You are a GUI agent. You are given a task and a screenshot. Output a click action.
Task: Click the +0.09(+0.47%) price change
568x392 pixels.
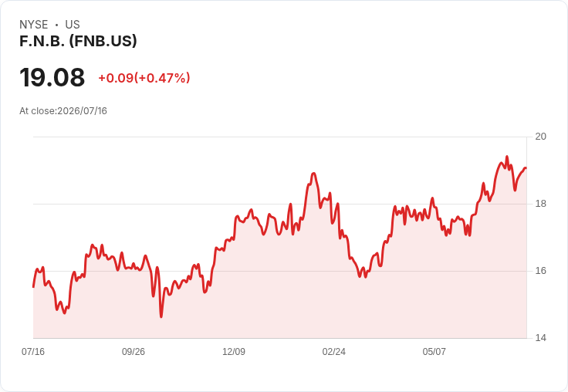[x=144, y=78]
